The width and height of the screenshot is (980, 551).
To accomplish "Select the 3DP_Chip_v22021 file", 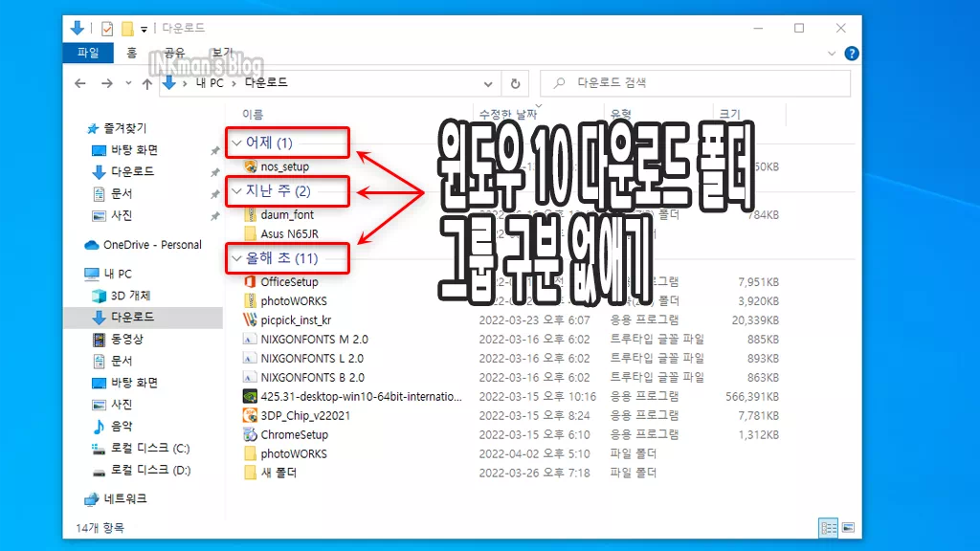I will tap(299, 415).
